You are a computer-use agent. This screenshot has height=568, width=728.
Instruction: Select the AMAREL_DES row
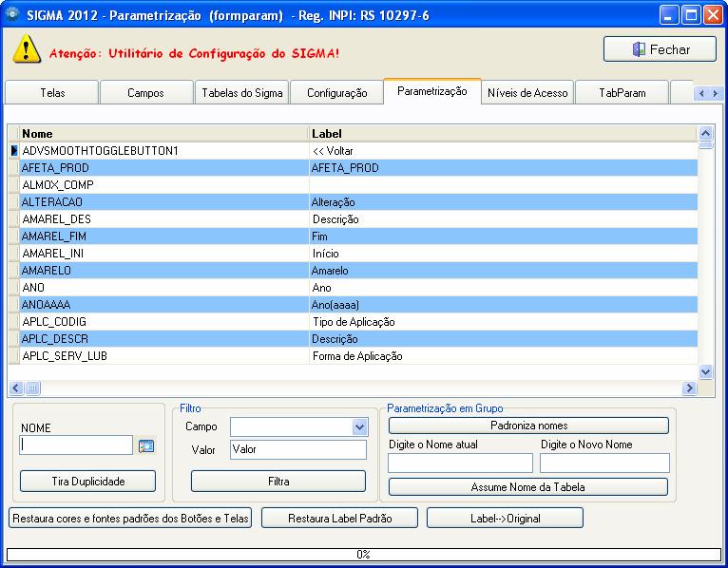pos(353,219)
